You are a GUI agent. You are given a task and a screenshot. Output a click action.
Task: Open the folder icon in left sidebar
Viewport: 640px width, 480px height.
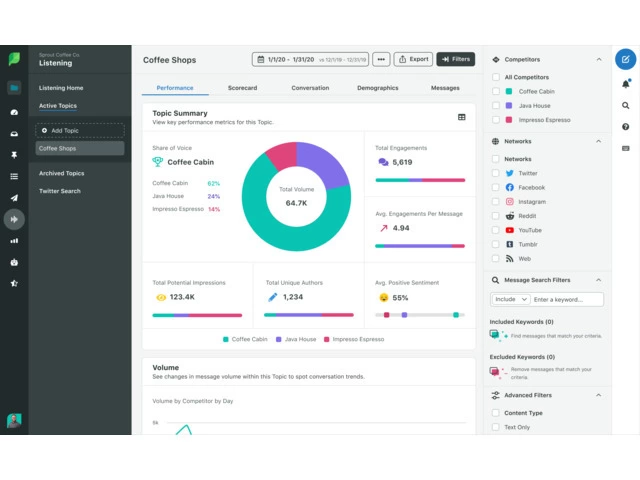[14, 87]
